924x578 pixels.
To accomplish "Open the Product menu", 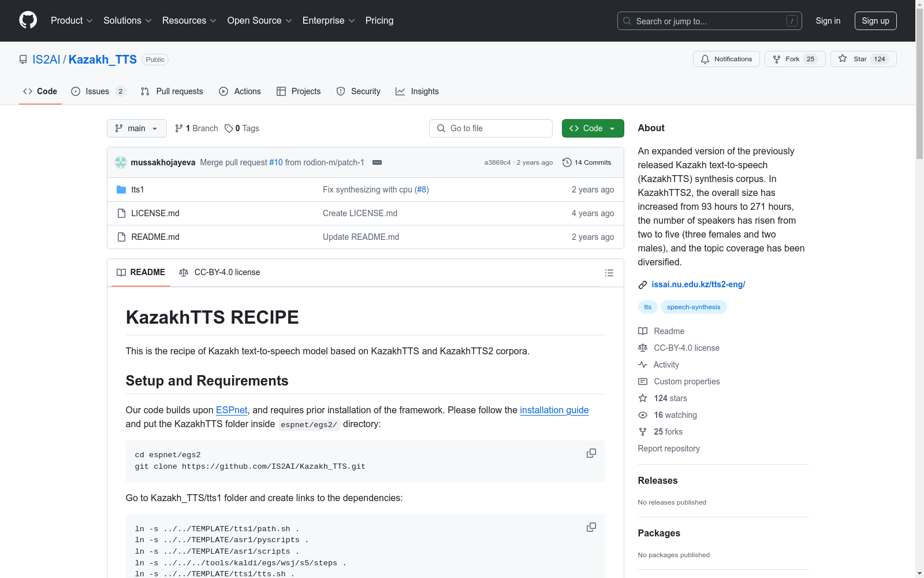I will click(72, 21).
